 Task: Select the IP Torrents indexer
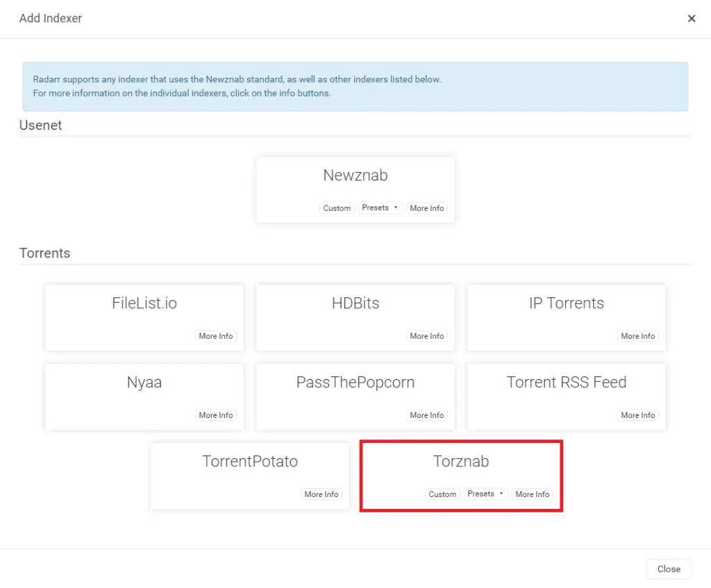tap(566, 303)
